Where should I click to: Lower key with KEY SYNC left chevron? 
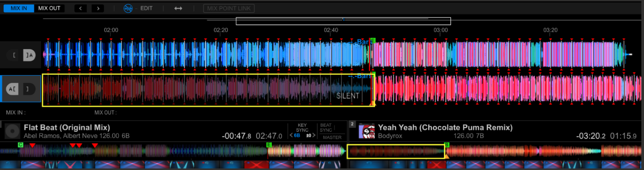coord(291,135)
